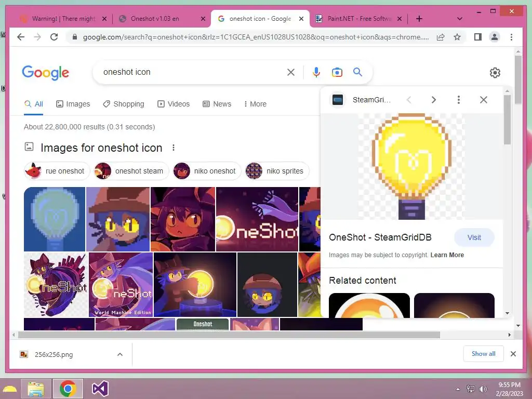Open Google quick settings gear
532x399 pixels.
(495, 73)
